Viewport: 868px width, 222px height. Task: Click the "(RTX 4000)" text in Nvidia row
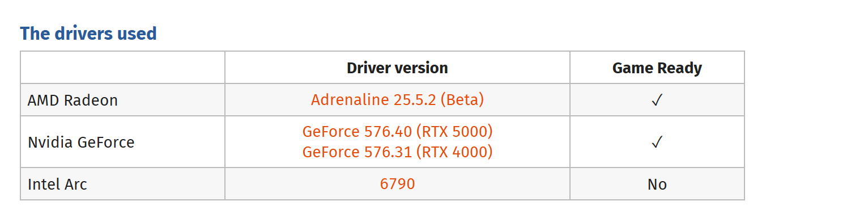coord(454,152)
